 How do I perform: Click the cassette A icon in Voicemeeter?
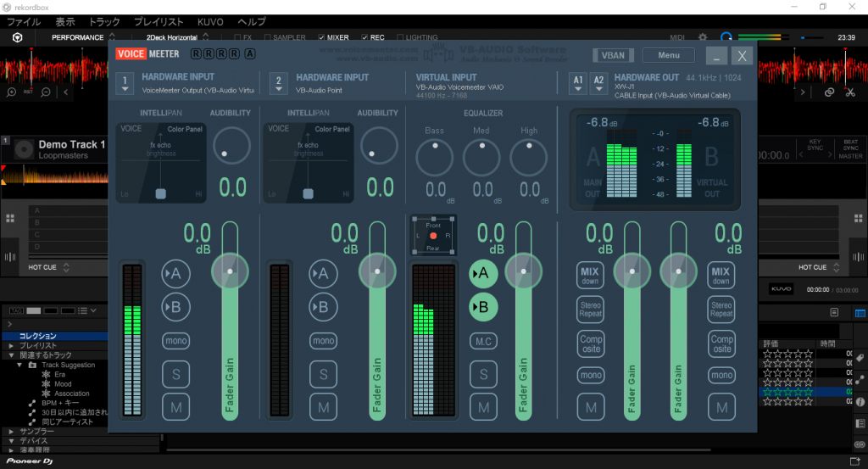(250, 53)
